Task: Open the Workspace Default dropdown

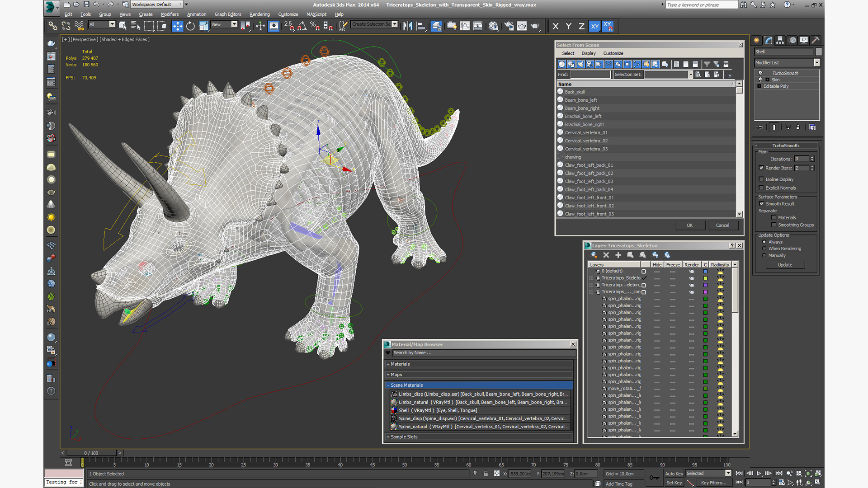Action: pos(157,5)
